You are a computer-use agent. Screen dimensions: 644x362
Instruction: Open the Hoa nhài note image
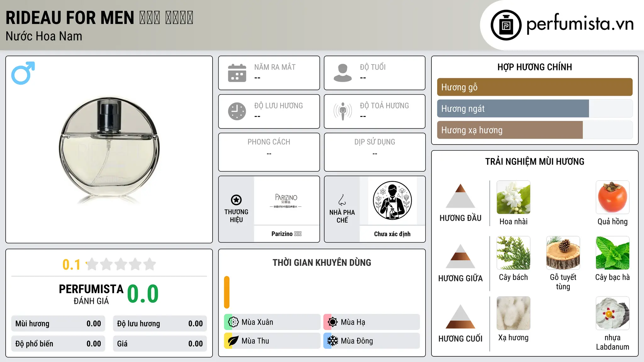point(514,197)
